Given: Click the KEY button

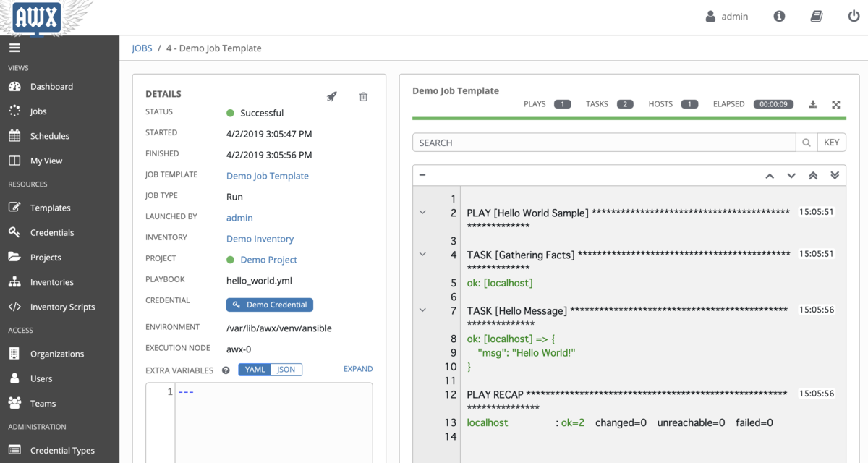Looking at the screenshot, I should [x=832, y=143].
